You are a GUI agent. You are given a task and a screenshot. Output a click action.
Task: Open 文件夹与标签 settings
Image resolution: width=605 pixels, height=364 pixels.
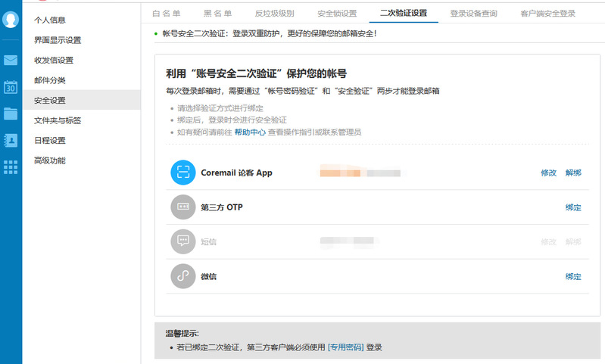click(58, 120)
